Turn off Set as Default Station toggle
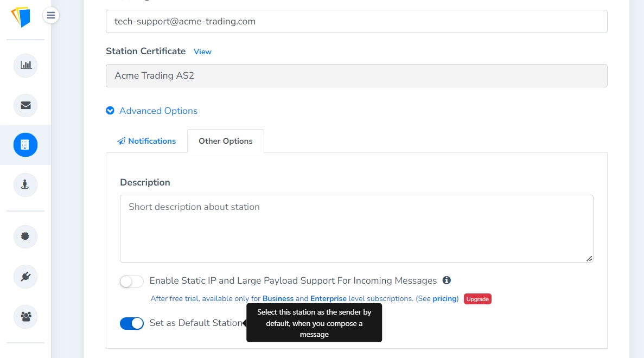Viewport: 644px width, 358px height. click(132, 323)
